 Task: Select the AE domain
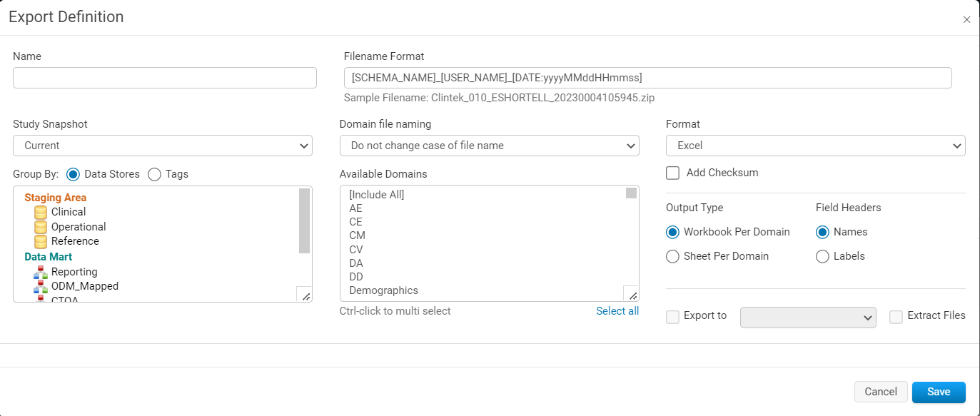tap(355, 208)
